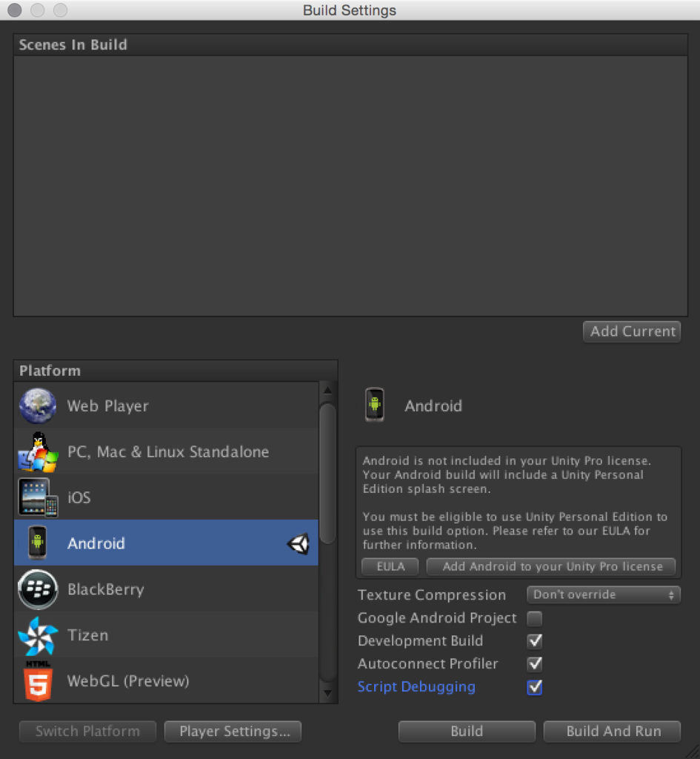
Task: Select the Android platform row
Action: point(166,543)
